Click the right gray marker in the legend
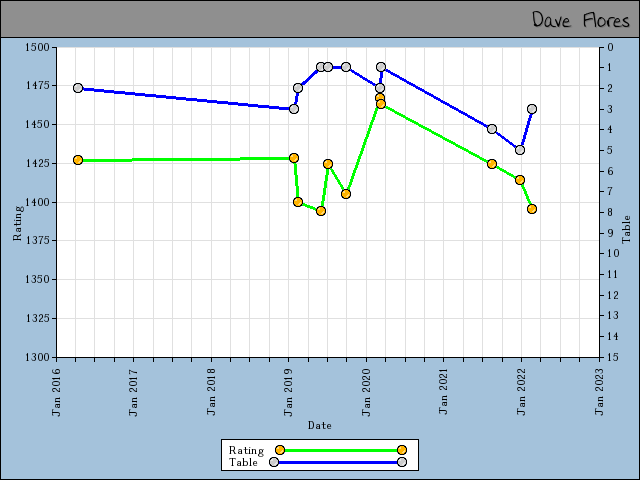 click(x=401, y=462)
